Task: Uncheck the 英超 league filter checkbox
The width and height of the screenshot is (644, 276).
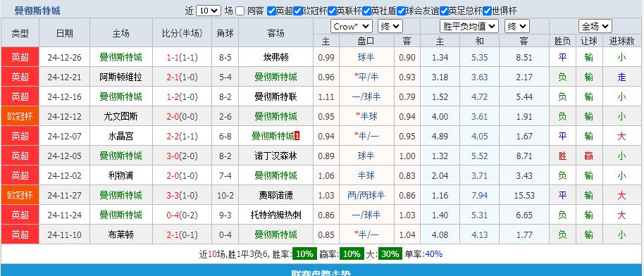Action: coord(271,11)
